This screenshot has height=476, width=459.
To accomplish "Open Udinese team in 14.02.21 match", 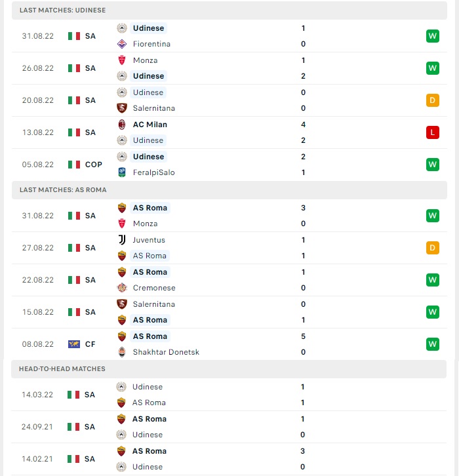I will pyautogui.click(x=148, y=467).
